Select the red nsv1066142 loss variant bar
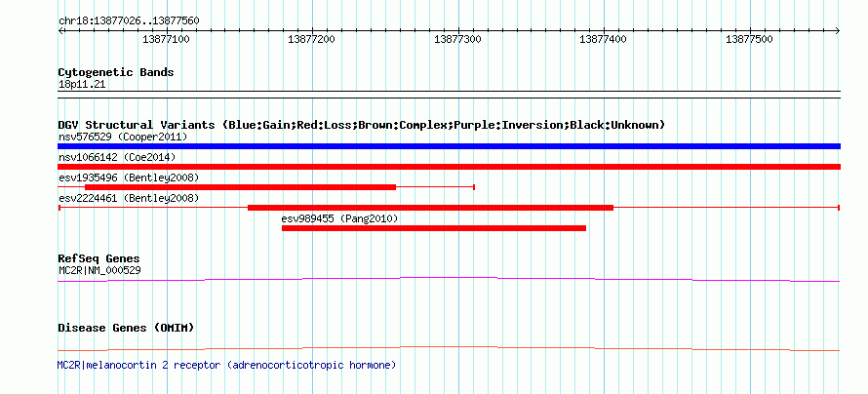 click(449, 167)
